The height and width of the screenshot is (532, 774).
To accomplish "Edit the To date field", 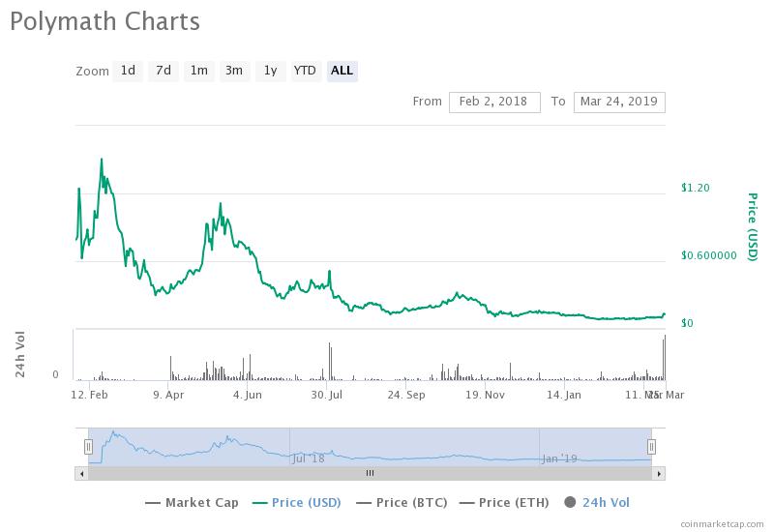I will click(x=619, y=102).
